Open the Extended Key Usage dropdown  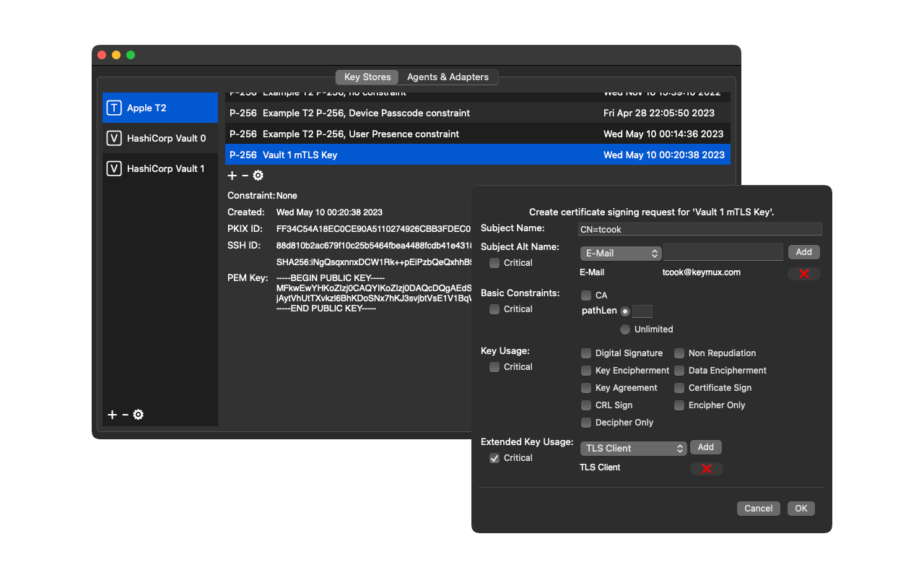633,448
